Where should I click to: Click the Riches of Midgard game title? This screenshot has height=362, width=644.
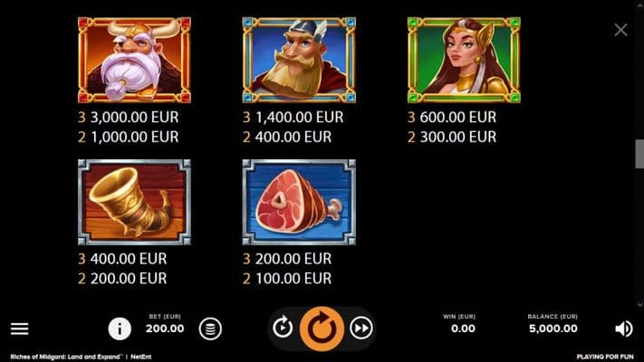tap(66, 357)
